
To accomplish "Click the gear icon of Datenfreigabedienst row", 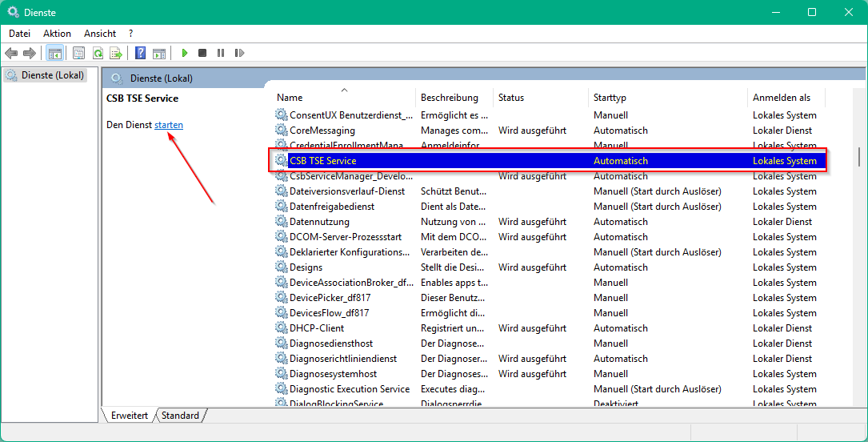I will click(x=282, y=207).
